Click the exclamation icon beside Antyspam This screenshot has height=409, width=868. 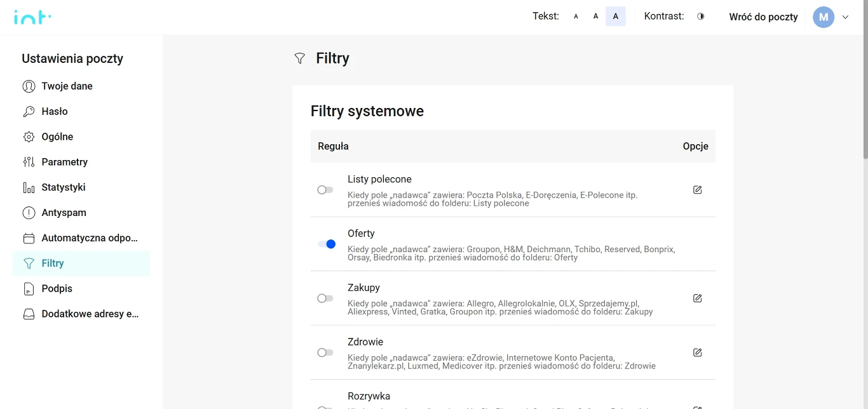pos(29,213)
